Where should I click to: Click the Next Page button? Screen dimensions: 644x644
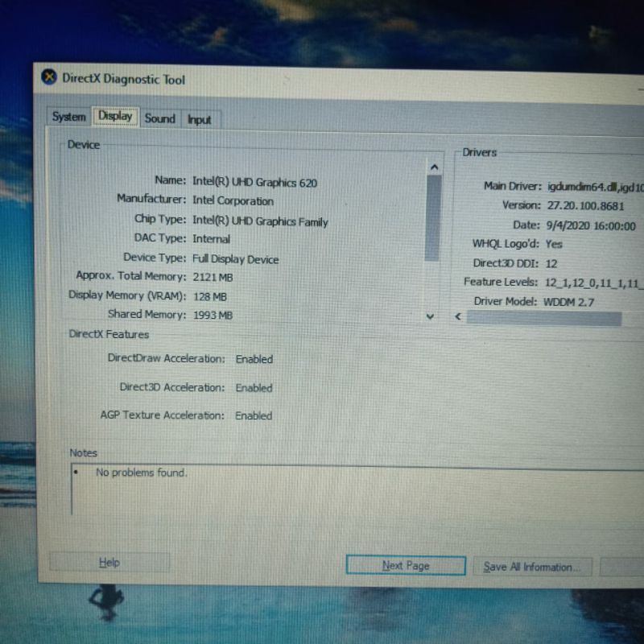coord(406,566)
